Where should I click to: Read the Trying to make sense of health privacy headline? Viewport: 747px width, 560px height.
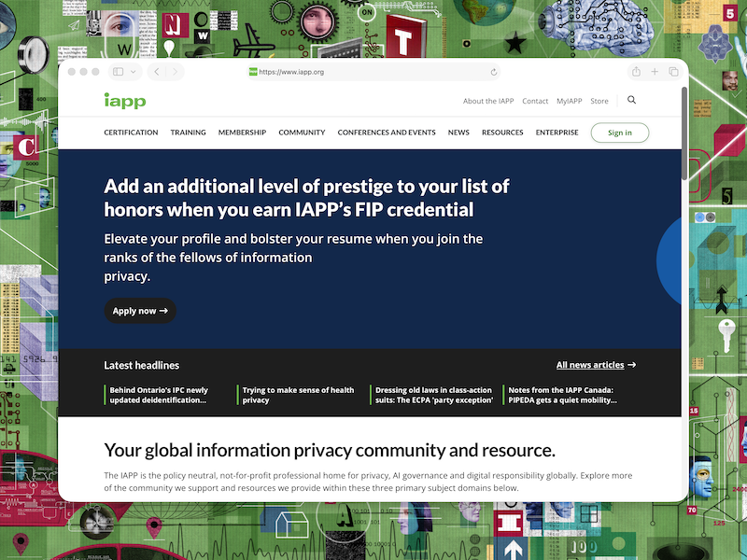[298, 395]
